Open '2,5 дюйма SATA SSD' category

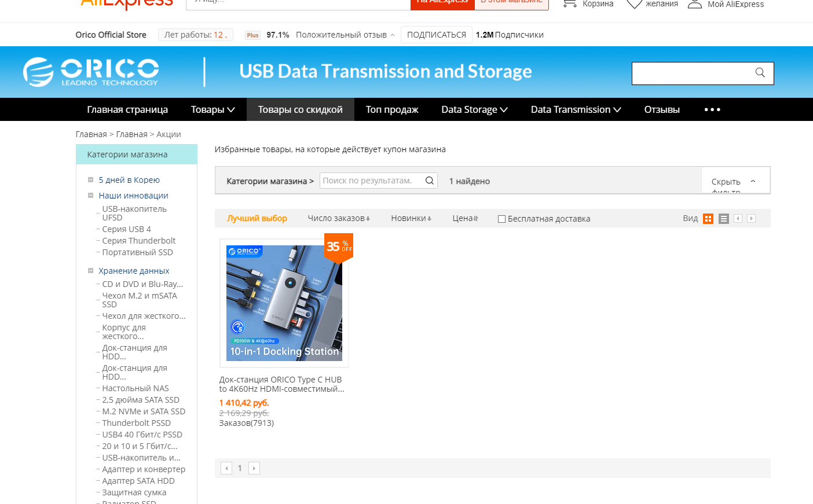coord(141,400)
